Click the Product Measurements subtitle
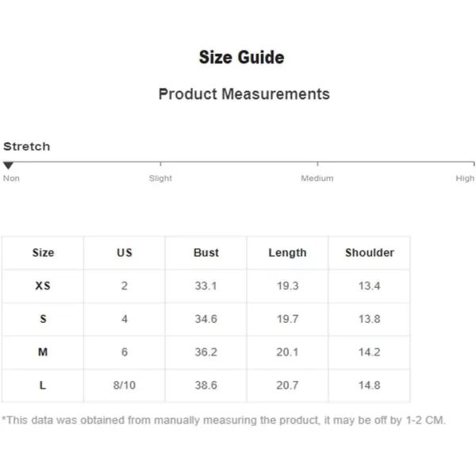Image resolution: width=476 pixels, height=476 pixels. coord(244,94)
